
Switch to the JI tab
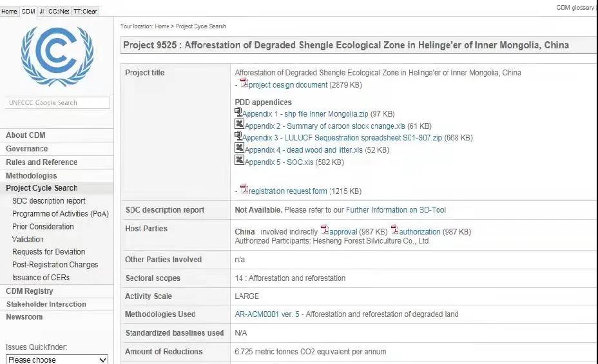point(42,11)
